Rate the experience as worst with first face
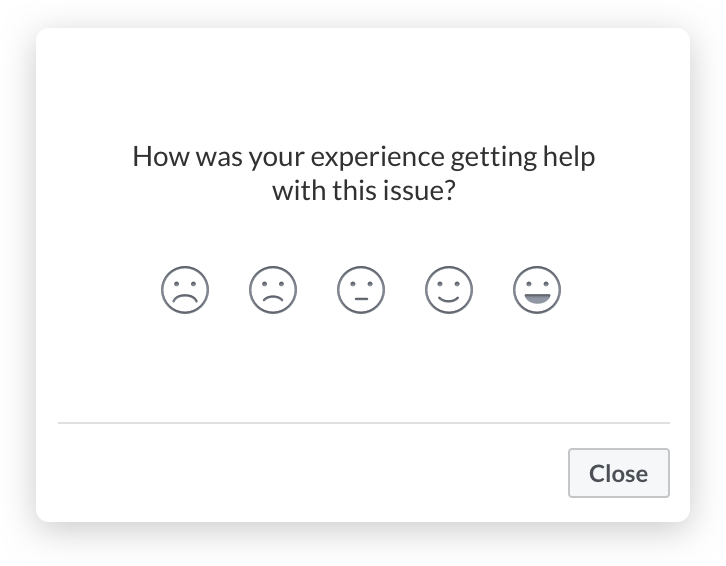The height and width of the screenshot is (566, 726). tap(185, 290)
